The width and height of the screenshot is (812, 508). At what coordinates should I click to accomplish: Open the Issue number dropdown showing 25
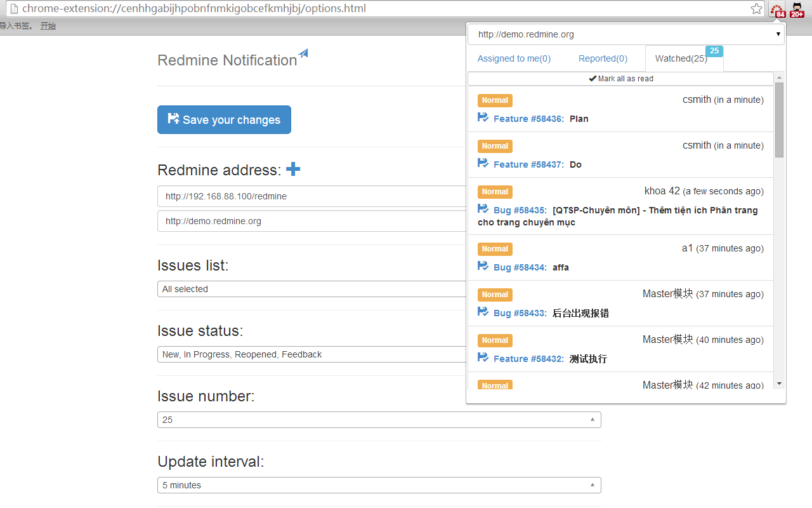379,420
